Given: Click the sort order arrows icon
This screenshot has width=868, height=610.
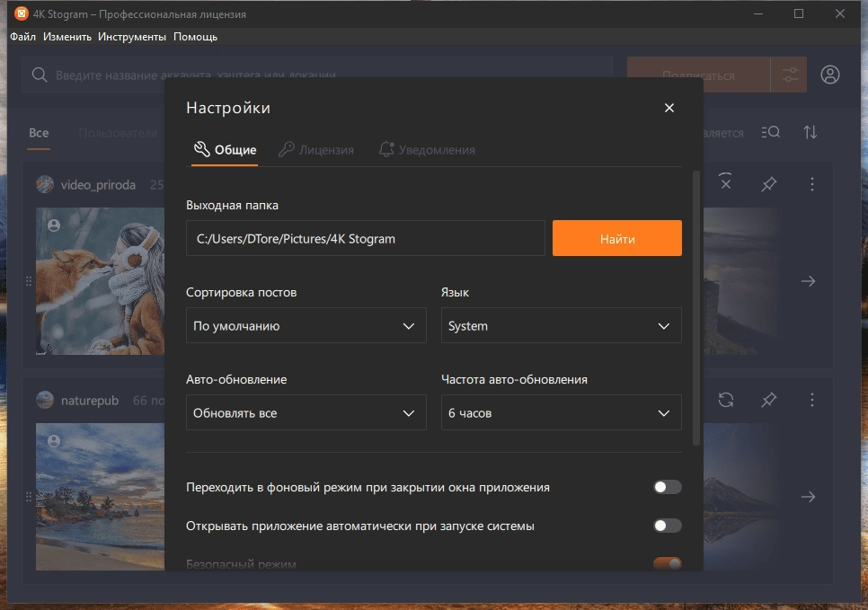Looking at the screenshot, I should pos(810,132).
